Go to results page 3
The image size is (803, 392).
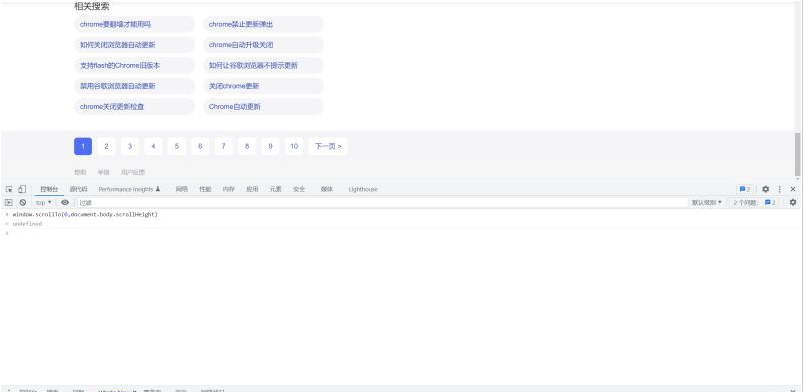130,146
